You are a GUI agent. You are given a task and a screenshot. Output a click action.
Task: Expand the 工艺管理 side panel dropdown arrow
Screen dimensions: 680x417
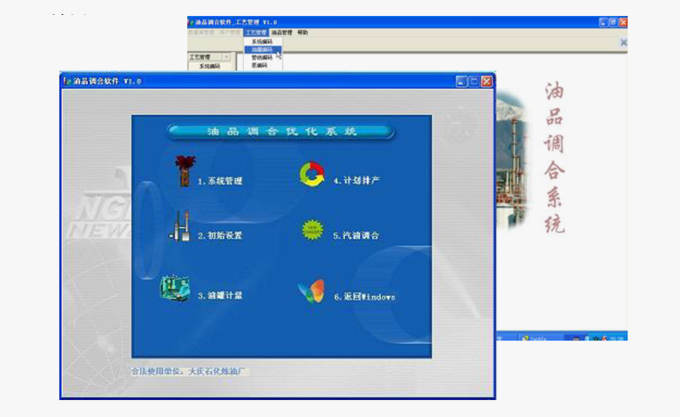(226, 57)
